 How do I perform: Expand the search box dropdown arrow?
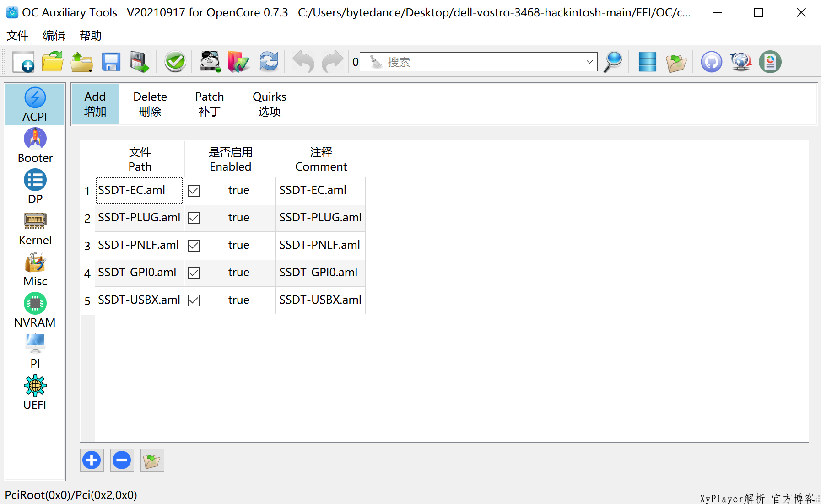(589, 62)
